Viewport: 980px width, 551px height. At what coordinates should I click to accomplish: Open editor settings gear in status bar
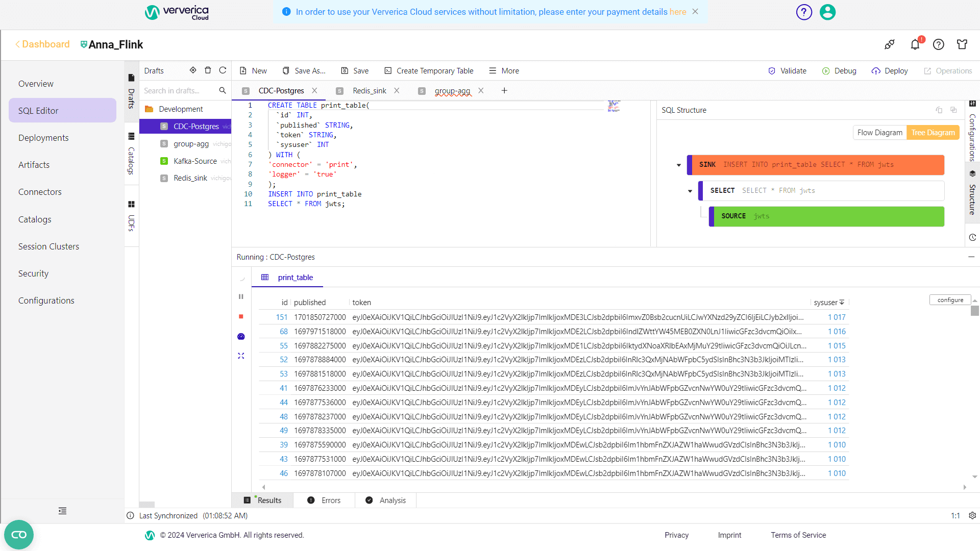[972, 516]
